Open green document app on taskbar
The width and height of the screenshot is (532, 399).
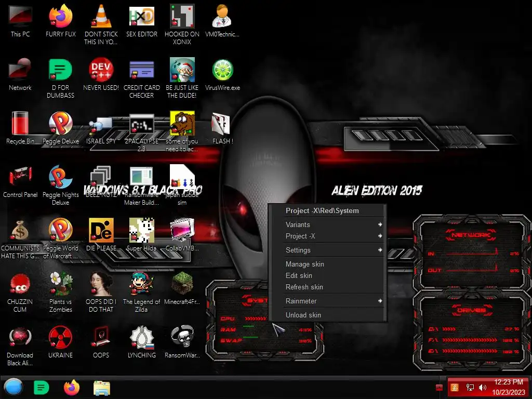(x=42, y=388)
